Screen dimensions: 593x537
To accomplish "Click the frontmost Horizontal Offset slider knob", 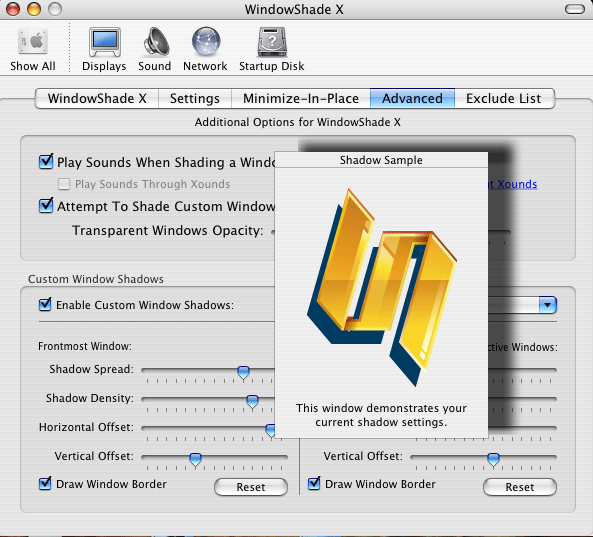I will (x=270, y=430).
